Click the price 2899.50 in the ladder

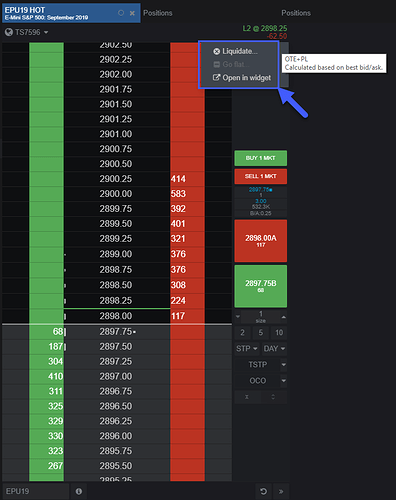[x=116, y=224]
